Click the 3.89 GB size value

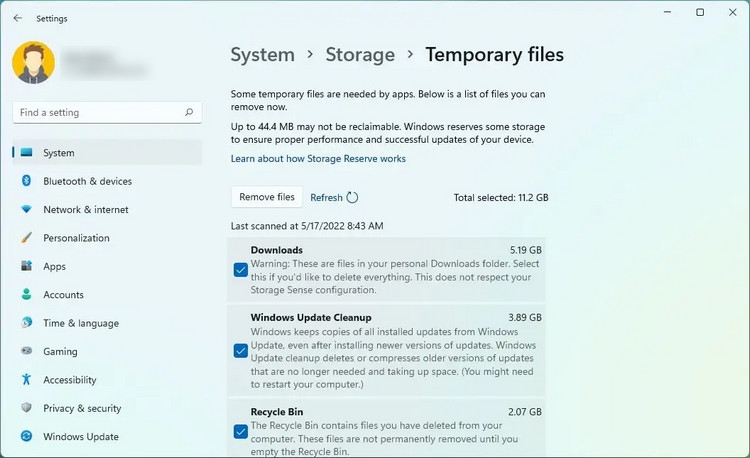(525, 317)
